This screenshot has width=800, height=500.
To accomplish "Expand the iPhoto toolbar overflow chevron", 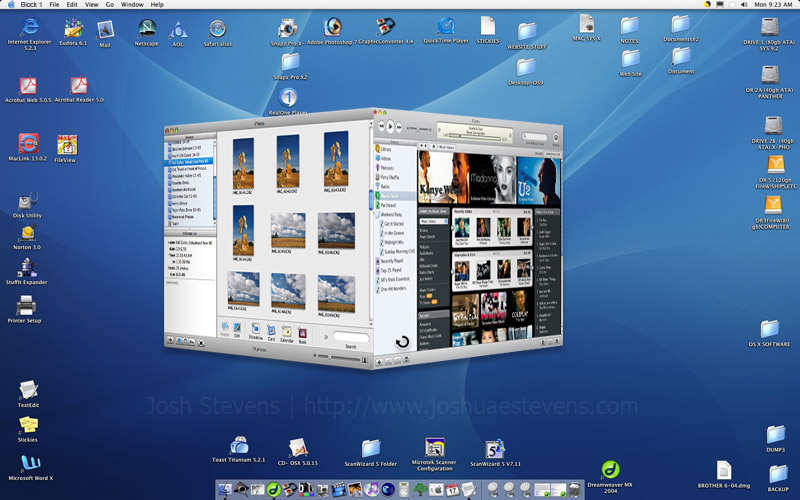I will click(x=326, y=337).
